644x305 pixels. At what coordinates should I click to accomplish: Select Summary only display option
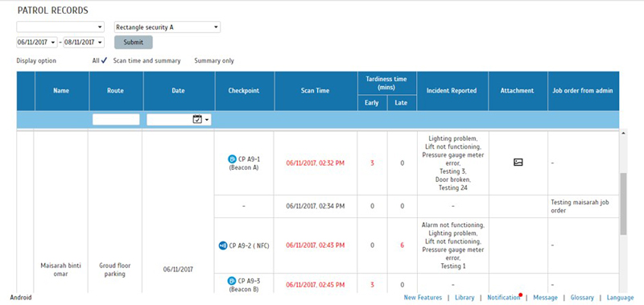coord(214,60)
